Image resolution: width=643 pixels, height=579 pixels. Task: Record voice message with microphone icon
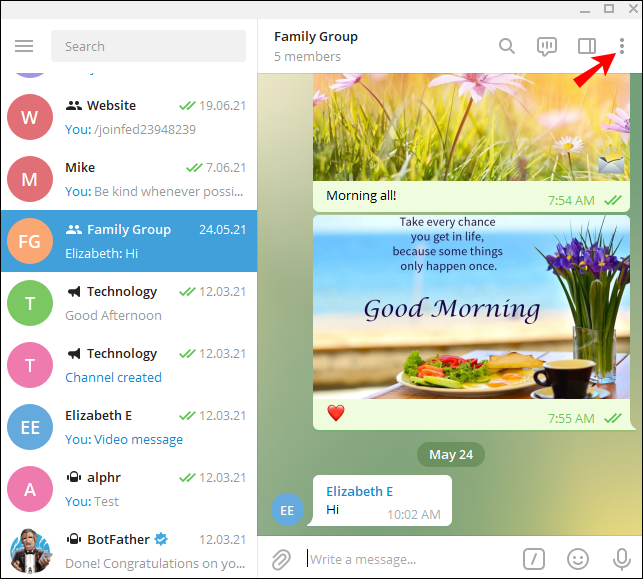[622, 559]
